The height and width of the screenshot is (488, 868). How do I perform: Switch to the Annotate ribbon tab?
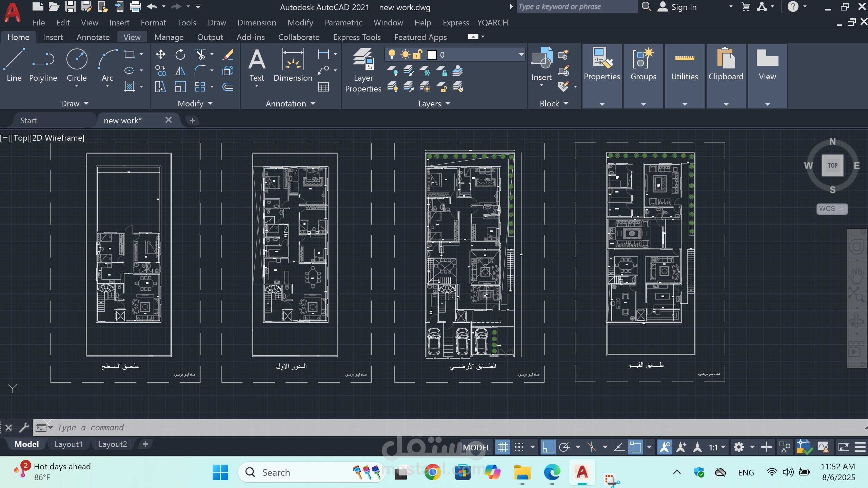click(x=93, y=37)
